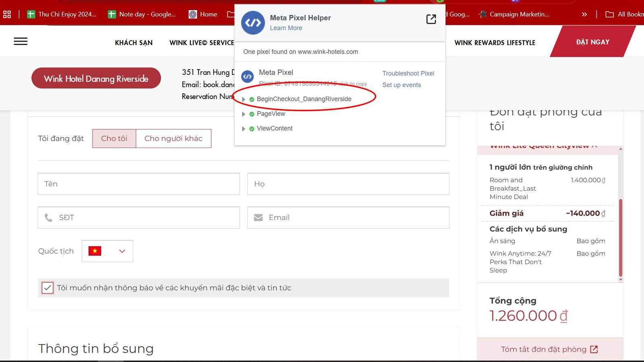
Task: Click the Họ input field
Action: tap(348, 184)
